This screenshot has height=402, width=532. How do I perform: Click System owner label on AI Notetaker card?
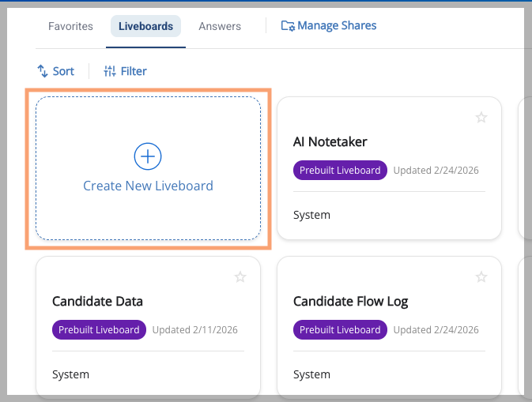click(x=311, y=215)
